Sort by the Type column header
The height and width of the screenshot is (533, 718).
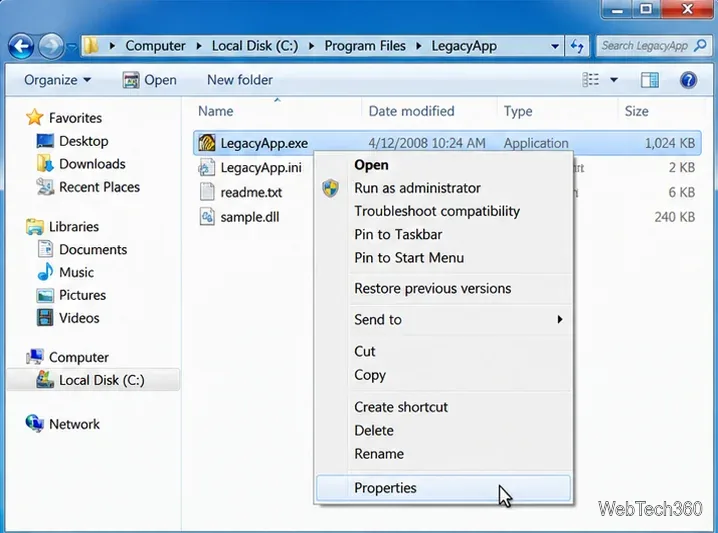click(518, 111)
